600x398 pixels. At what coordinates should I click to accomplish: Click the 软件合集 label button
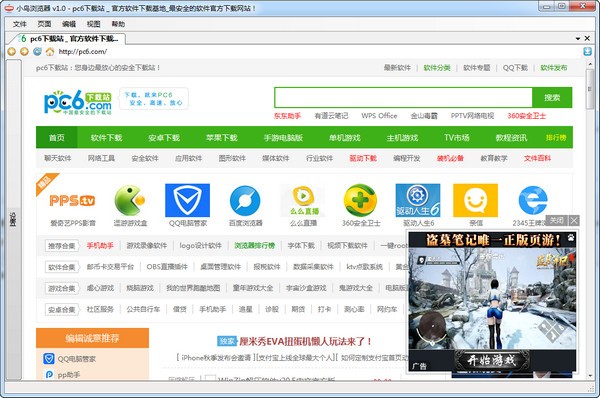coord(62,267)
